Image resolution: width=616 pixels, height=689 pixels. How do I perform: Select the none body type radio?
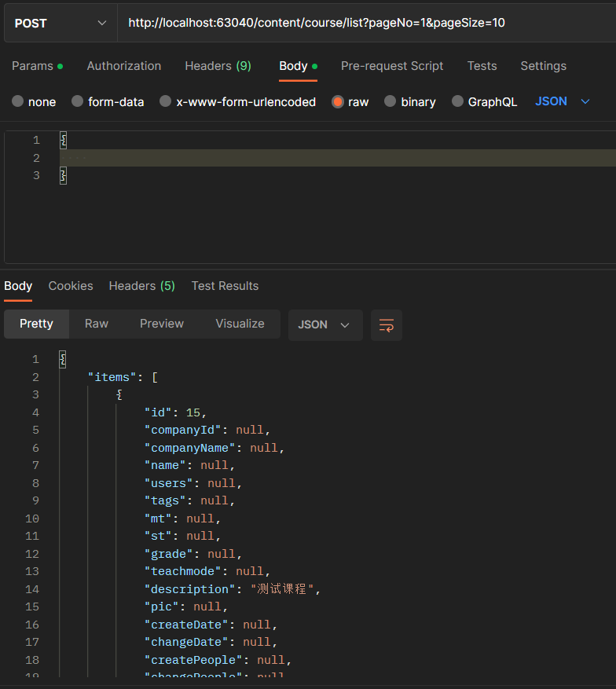(x=18, y=101)
